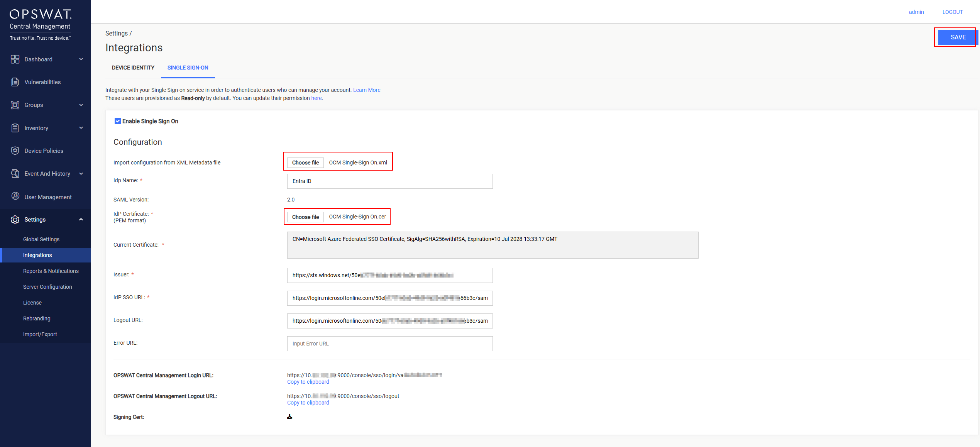Click the Inventory clipboard icon
980x447 pixels.
(x=15, y=128)
